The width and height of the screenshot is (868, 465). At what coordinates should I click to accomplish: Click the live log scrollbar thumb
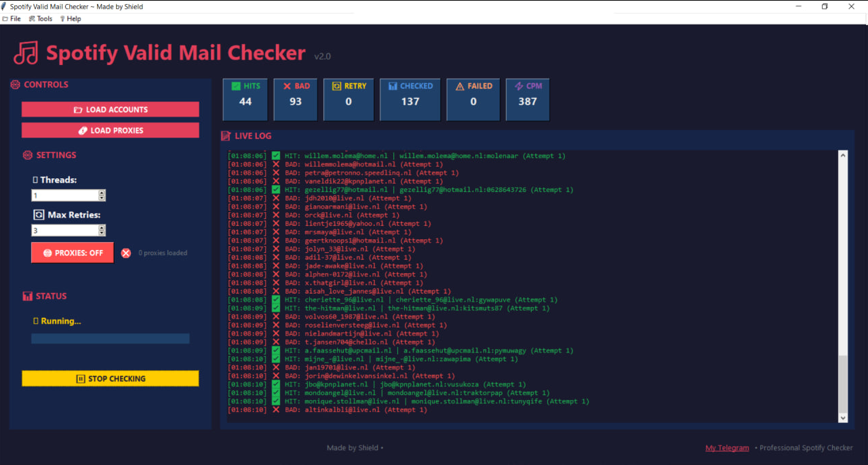pos(843,384)
